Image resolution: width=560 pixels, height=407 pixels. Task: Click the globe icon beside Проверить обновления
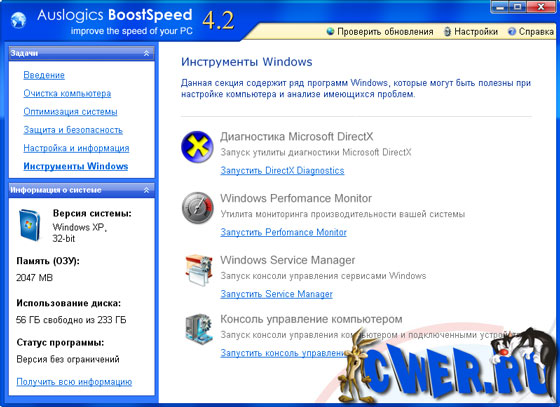pyautogui.click(x=330, y=31)
